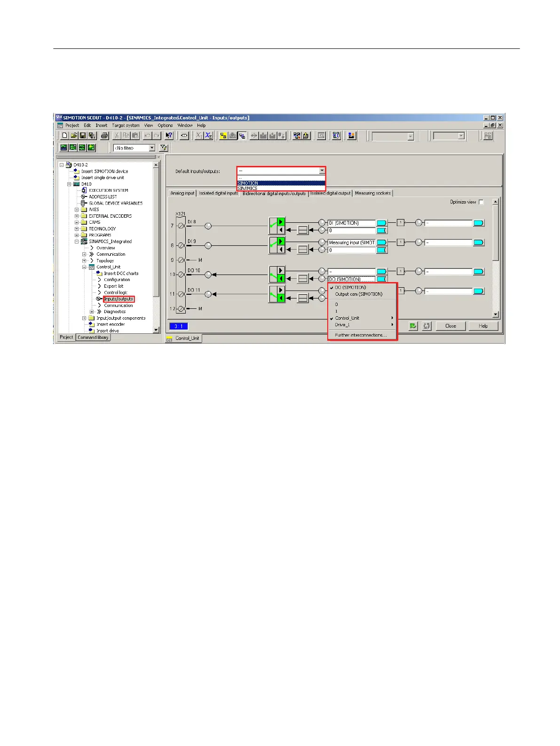Click the gray circular-arrows icon left of Close
Viewport: 560px width, 746px height.
click(x=426, y=326)
